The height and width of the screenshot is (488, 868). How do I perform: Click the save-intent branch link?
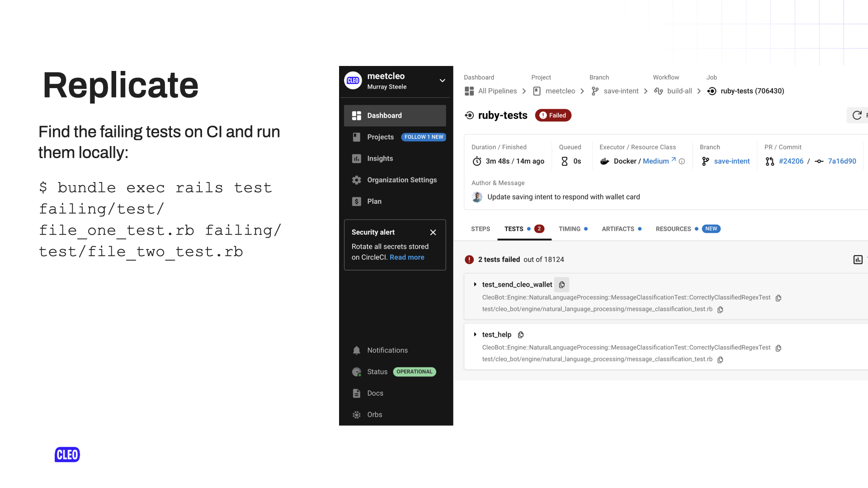731,161
